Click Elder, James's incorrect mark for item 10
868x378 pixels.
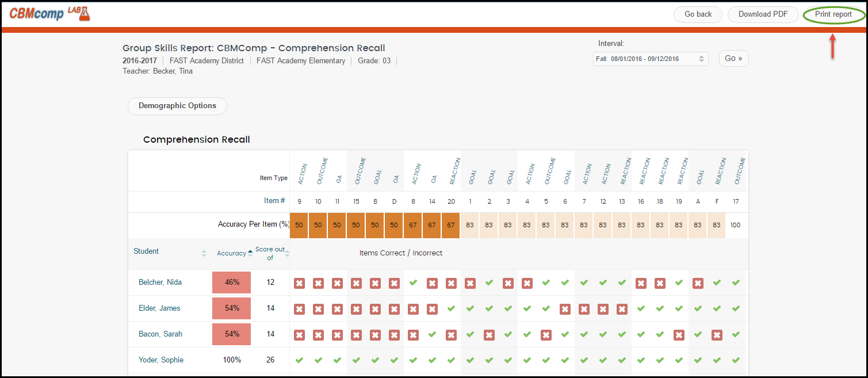(318, 309)
